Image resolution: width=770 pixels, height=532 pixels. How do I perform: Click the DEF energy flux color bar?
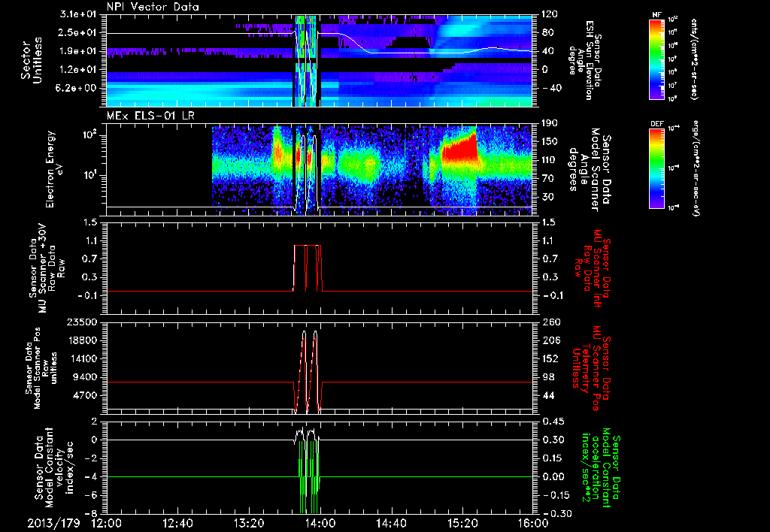pyautogui.click(x=656, y=168)
